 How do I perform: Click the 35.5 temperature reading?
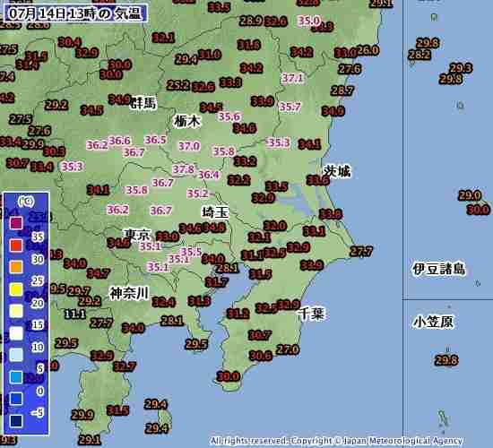tap(191, 252)
